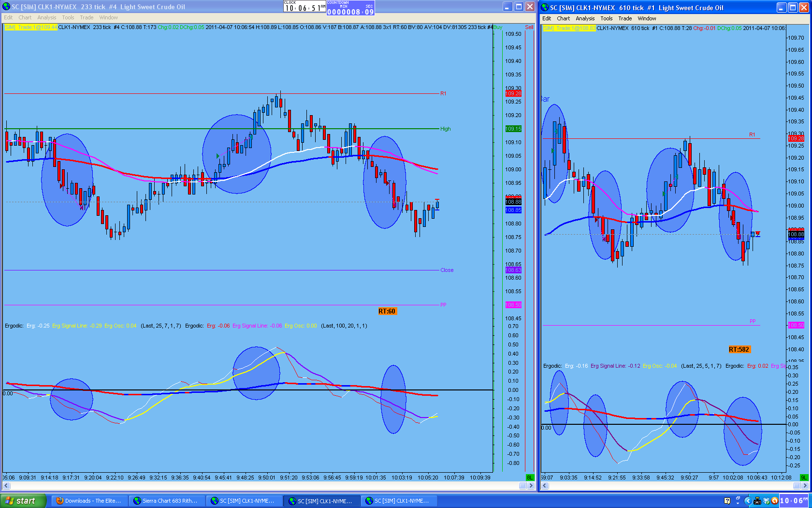
Task: Click scrollbar thumb of 610 tick chart
Action: pyautogui.click(x=797, y=486)
